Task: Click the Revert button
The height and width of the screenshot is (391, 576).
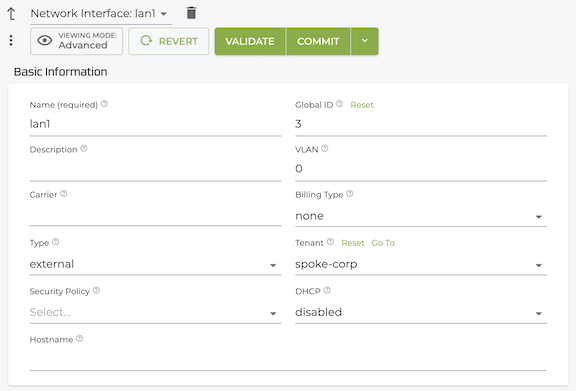Action: (169, 41)
